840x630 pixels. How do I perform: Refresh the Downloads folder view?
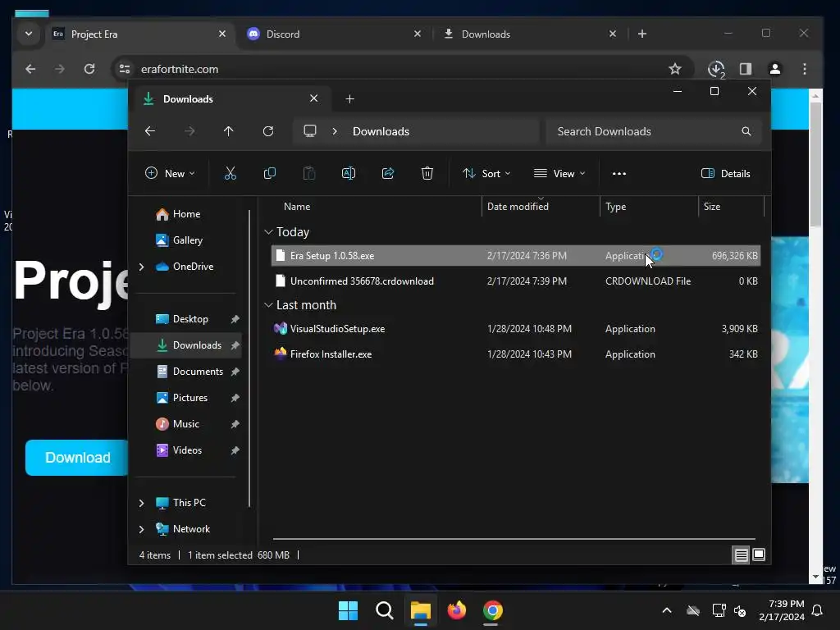[268, 131]
